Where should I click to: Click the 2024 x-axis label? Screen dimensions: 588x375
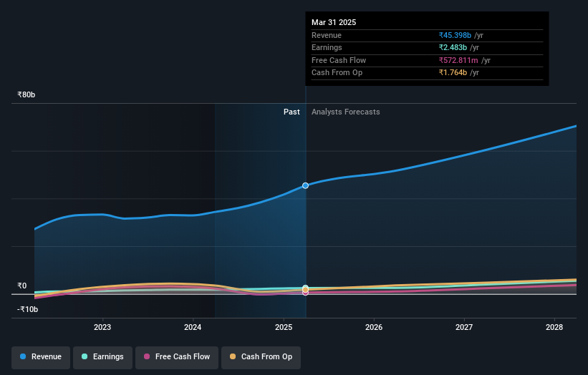pos(193,328)
